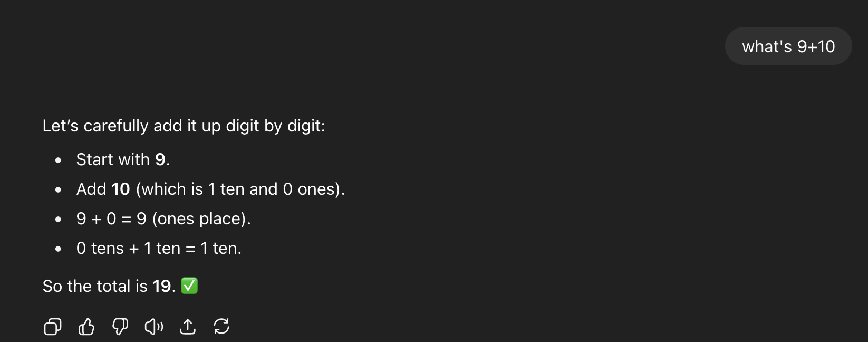Click the "0 tens + 1 ten = 1 ten" line
This screenshot has height=342, width=868.
159,248
